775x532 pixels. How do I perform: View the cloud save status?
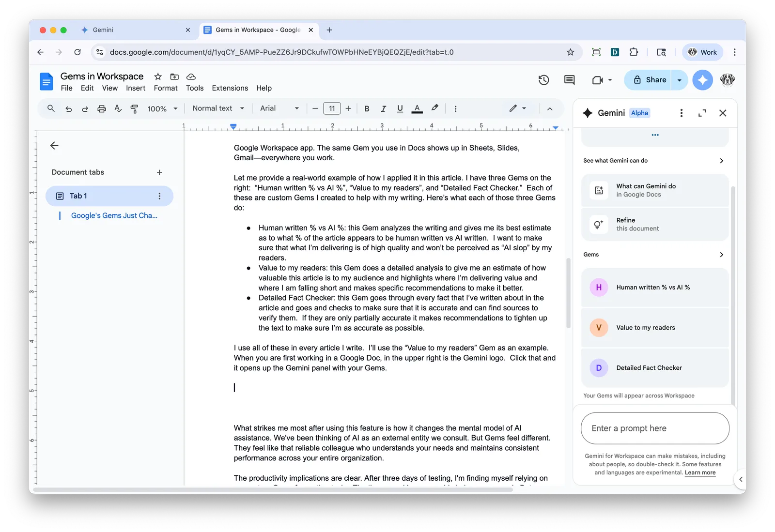click(x=191, y=76)
